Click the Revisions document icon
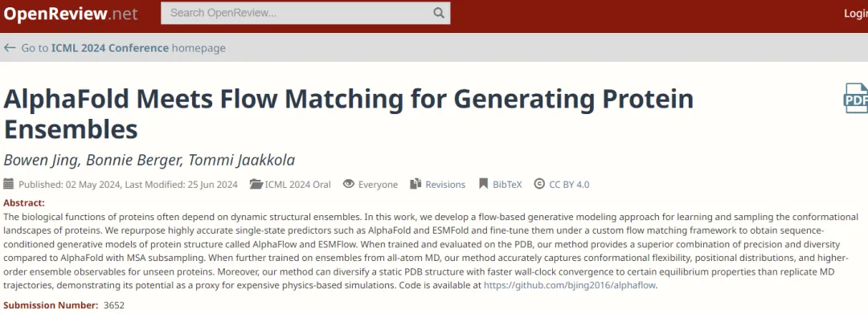The height and width of the screenshot is (314, 868). click(x=416, y=184)
